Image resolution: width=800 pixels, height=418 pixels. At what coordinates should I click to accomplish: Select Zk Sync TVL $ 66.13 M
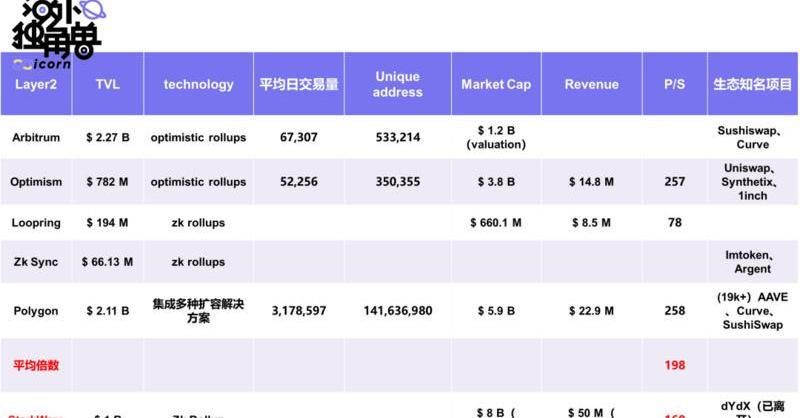click(x=108, y=262)
